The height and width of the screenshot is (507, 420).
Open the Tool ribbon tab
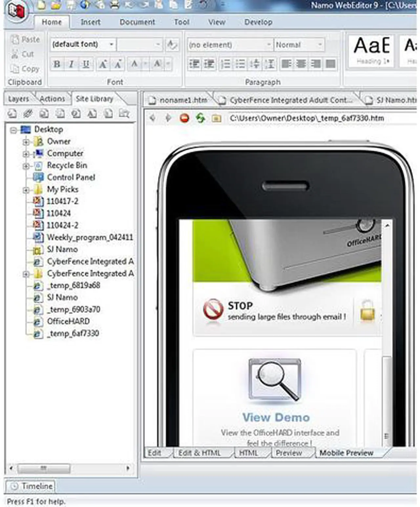pos(181,22)
